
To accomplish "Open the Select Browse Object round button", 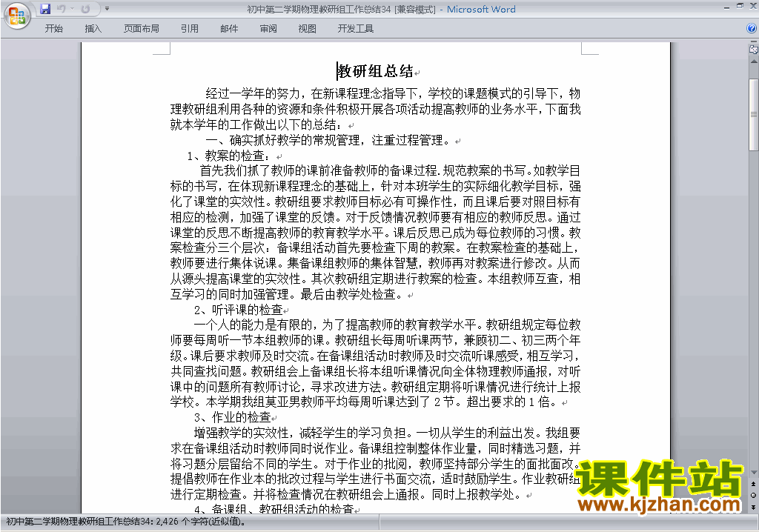I will (x=753, y=495).
